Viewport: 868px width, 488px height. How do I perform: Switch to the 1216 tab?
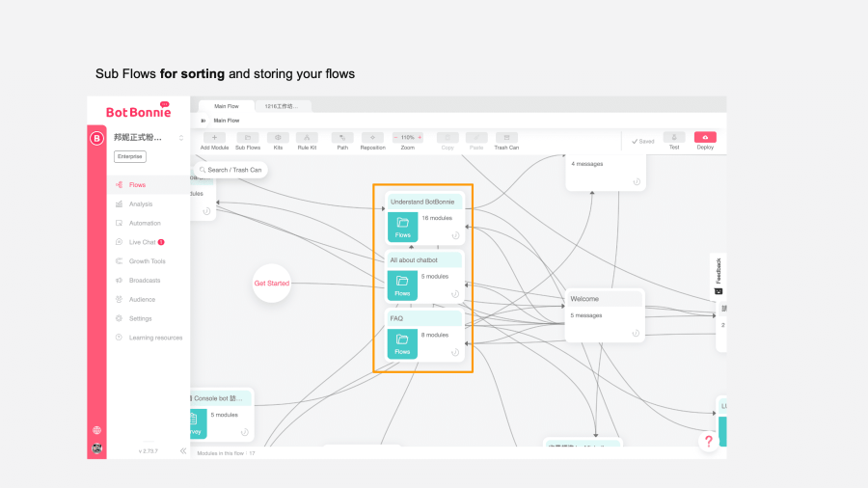click(x=282, y=106)
